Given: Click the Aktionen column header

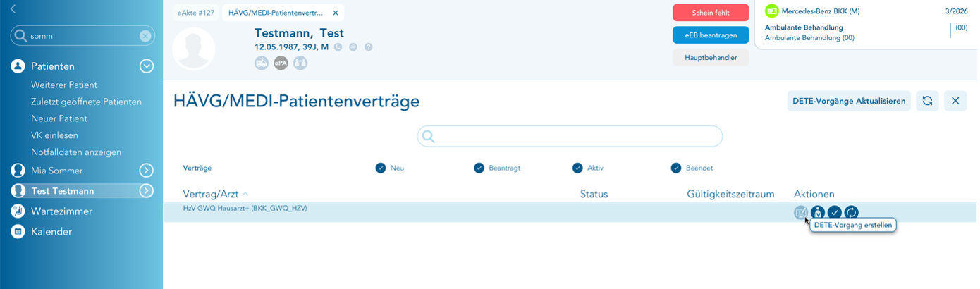Looking at the screenshot, I should point(814,194).
